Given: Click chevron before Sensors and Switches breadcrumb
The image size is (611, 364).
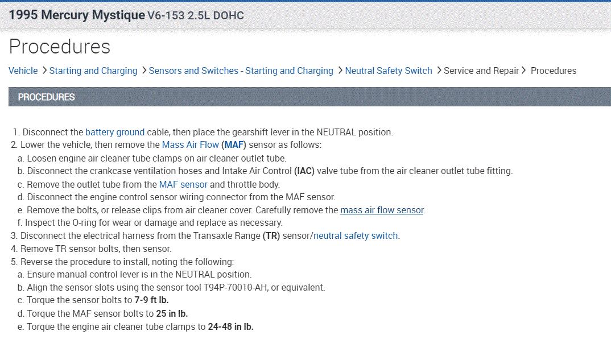Looking at the screenshot, I should click(144, 71).
